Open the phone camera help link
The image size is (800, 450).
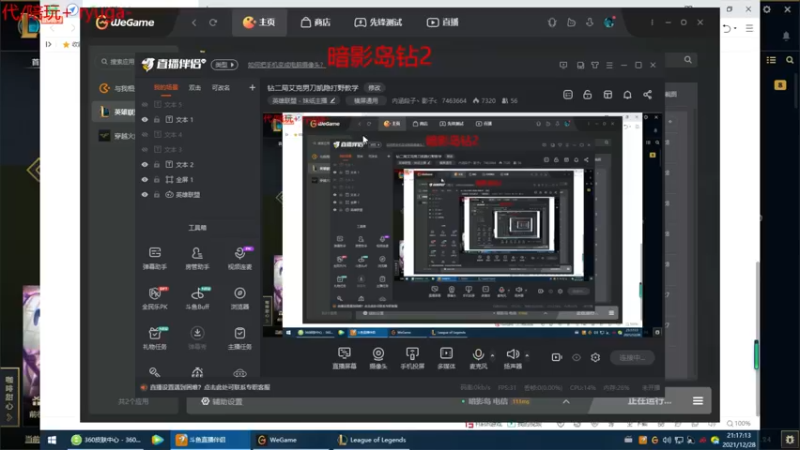286,65
